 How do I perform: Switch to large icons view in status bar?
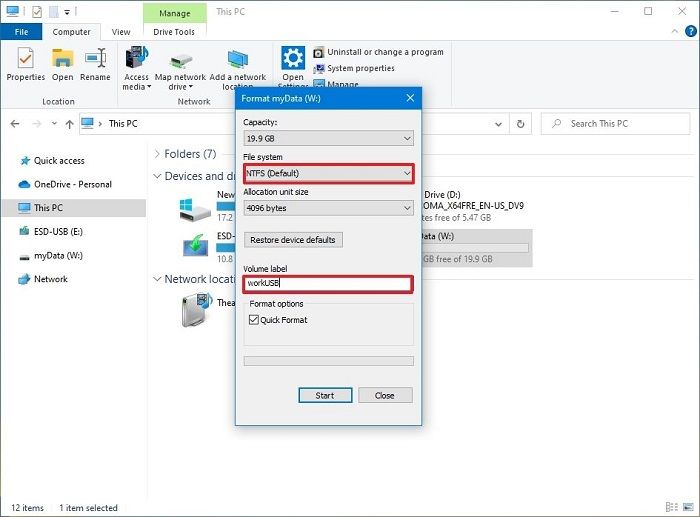[688, 507]
